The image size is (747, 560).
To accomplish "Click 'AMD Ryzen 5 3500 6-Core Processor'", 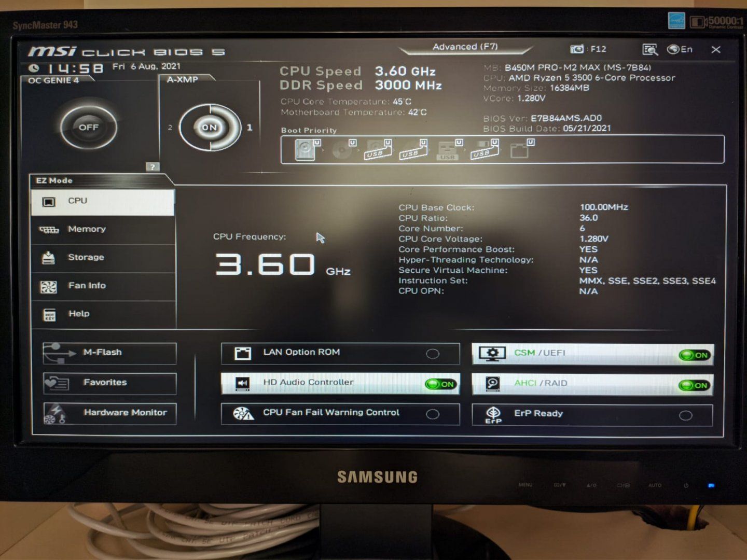I will pyautogui.click(x=592, y=78).
